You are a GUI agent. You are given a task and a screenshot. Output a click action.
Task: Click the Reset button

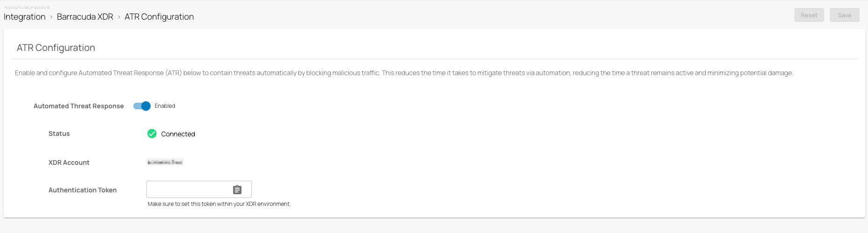[x=809, y=15]
